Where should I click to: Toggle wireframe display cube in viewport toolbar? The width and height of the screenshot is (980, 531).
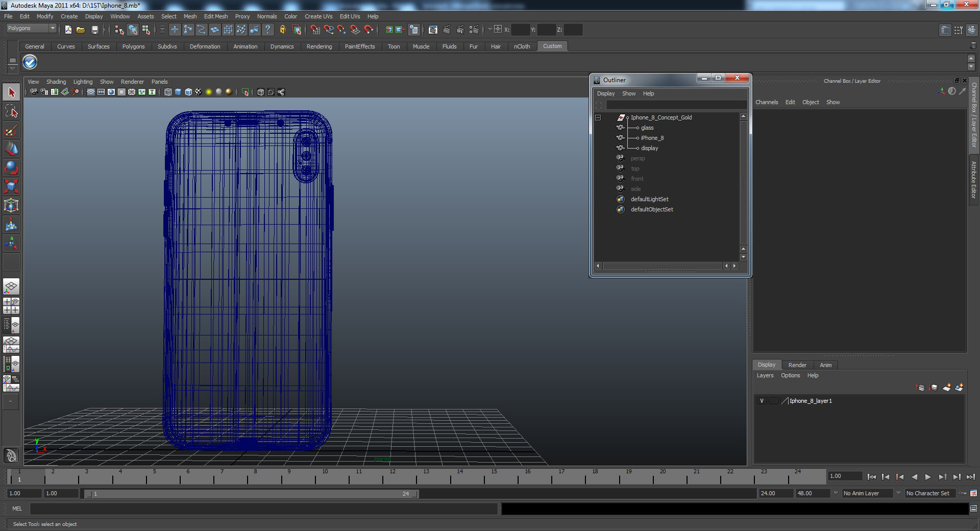point(168,92)
